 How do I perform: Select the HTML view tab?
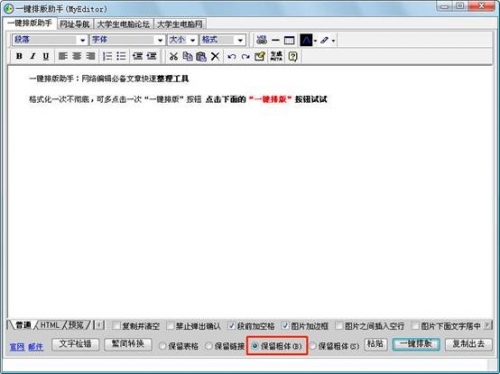pyautogui.click(x=50, y=325)
